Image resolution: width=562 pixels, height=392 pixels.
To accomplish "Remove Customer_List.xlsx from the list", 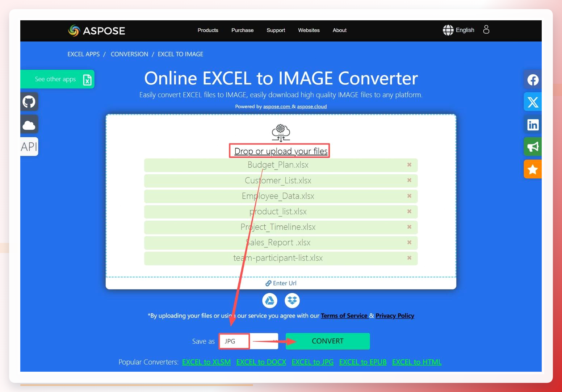I will pyautogui.click(x=409, y=180).
